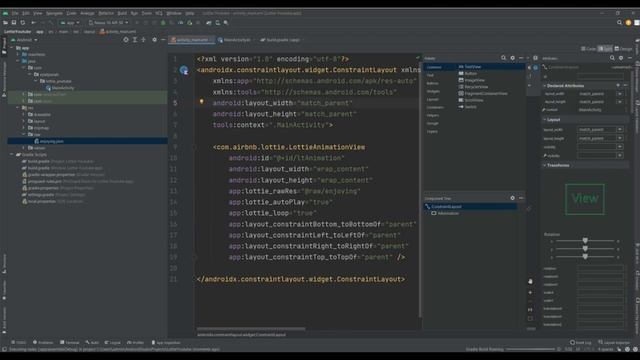Switch to the MainActivity.kt editor tab

click(235, 40)
